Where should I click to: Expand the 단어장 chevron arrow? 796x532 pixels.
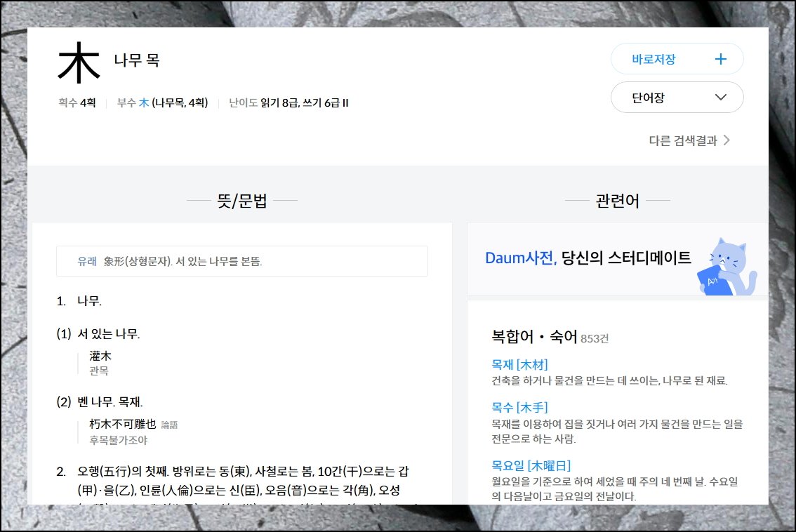pyautogui.click(x=720, y=98)
